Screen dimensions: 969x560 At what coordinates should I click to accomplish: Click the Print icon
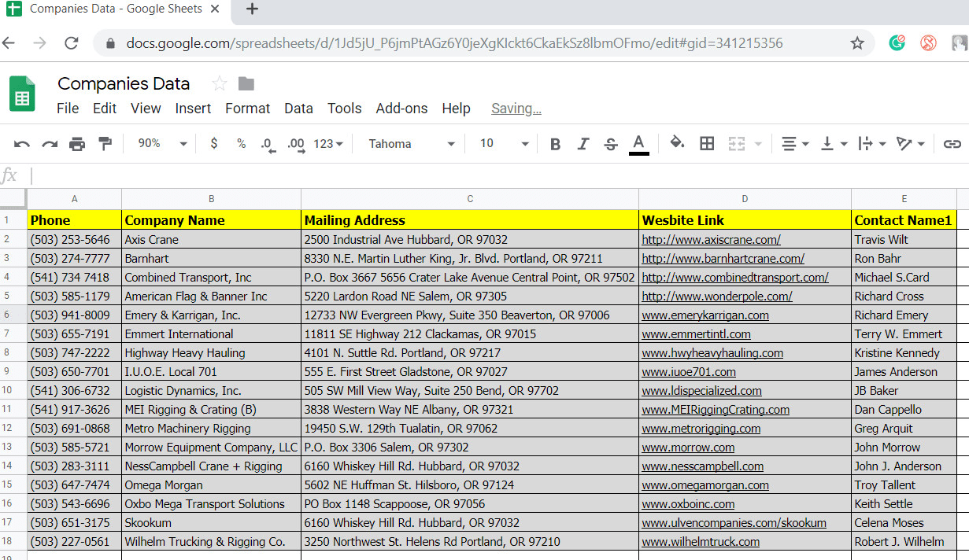pyautogui.click(x=76, y=144)
